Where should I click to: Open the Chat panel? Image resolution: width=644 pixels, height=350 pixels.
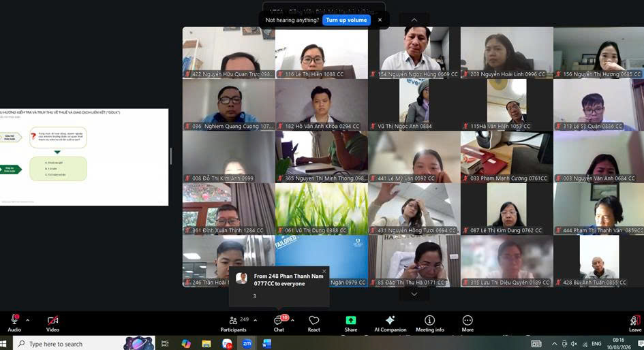pos(279,323)
